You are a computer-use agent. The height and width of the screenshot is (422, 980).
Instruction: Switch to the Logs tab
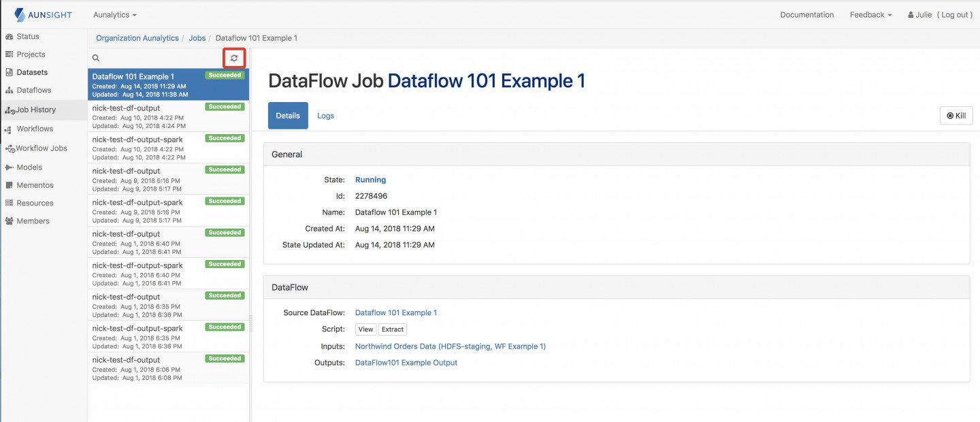(326, 116)
